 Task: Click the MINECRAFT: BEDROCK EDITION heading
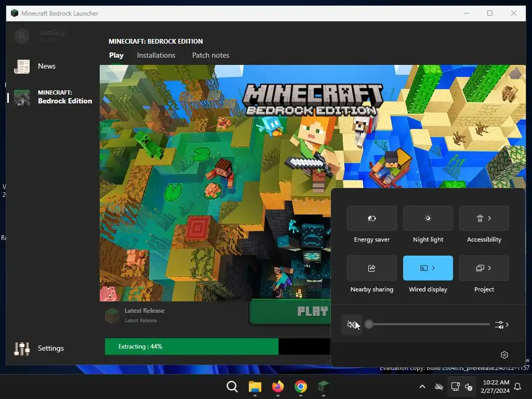tap(156, 42)
